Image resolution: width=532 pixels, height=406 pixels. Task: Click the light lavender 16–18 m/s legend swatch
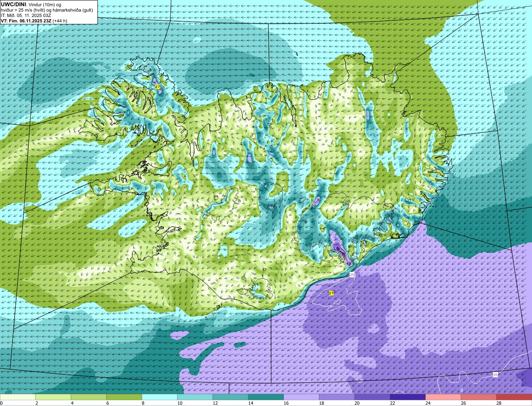pos(301,397)
